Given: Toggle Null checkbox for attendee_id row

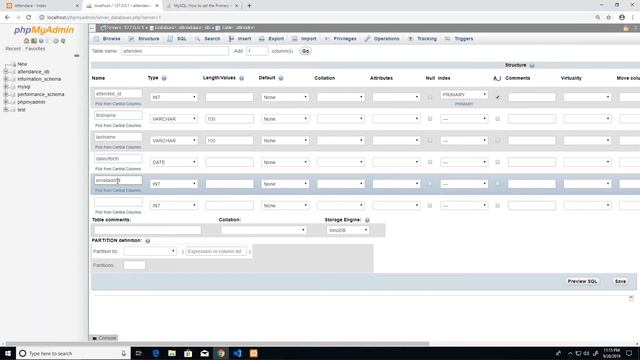Looking at the screenshot, I should tap(430, 97).
